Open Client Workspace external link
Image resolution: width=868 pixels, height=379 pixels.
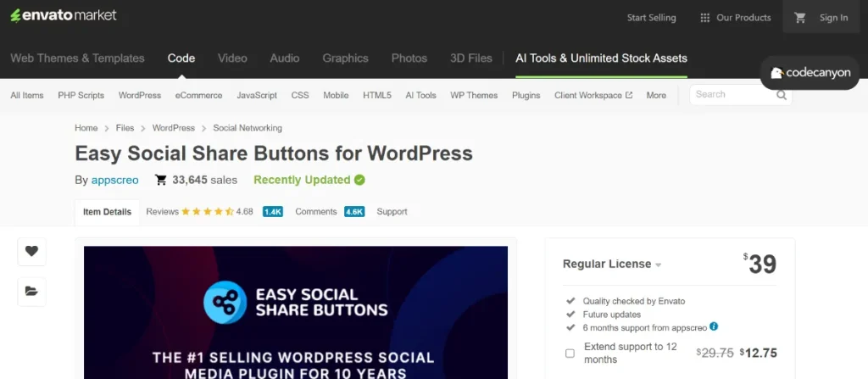593,95
